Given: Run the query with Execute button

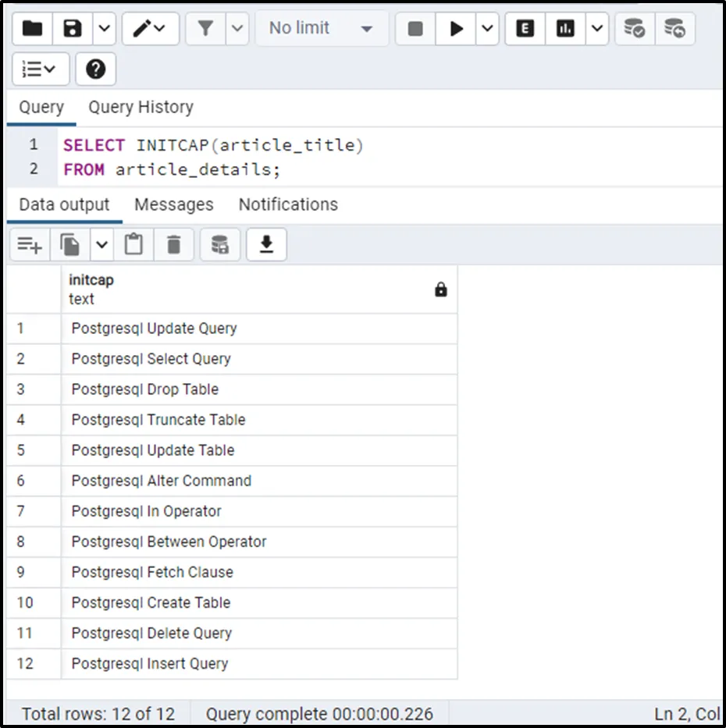Looking at the screenshot, I should (457, 29).
